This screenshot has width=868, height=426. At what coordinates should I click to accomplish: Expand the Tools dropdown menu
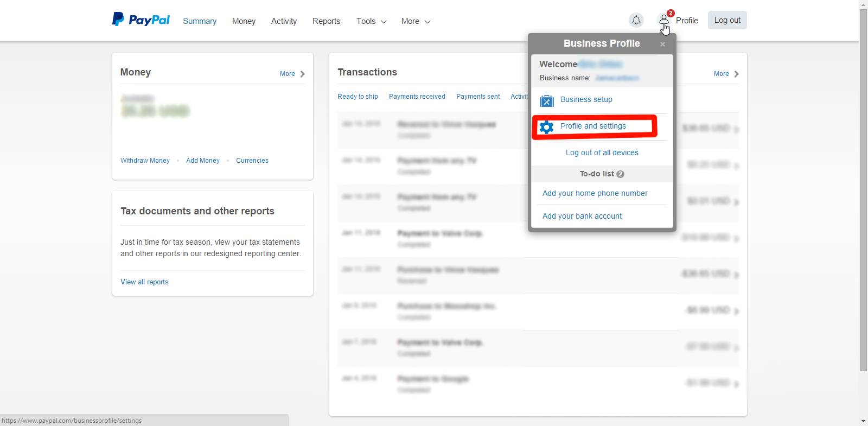pos(372,21)
